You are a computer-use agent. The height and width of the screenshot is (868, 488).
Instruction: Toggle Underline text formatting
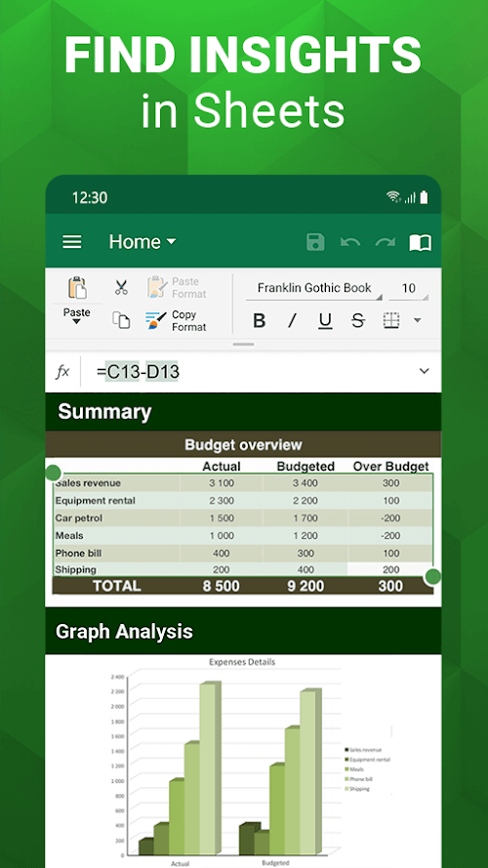(325, 321)
